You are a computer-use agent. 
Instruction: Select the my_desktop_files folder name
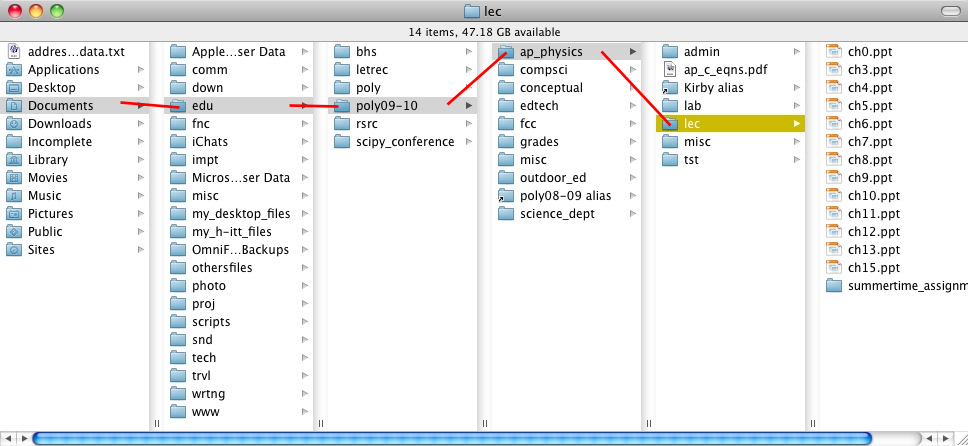[x=241, y=213]
